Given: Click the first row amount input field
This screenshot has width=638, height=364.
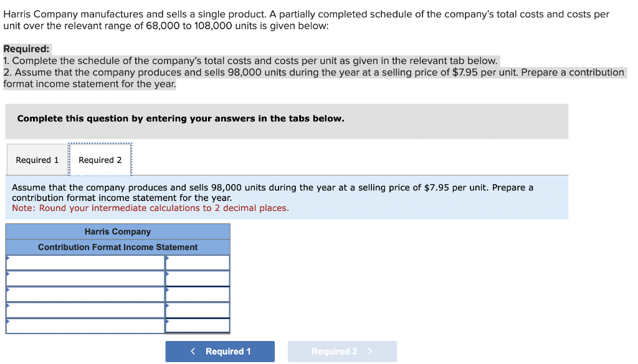Looking at the screenshot, I should (198, 263).
